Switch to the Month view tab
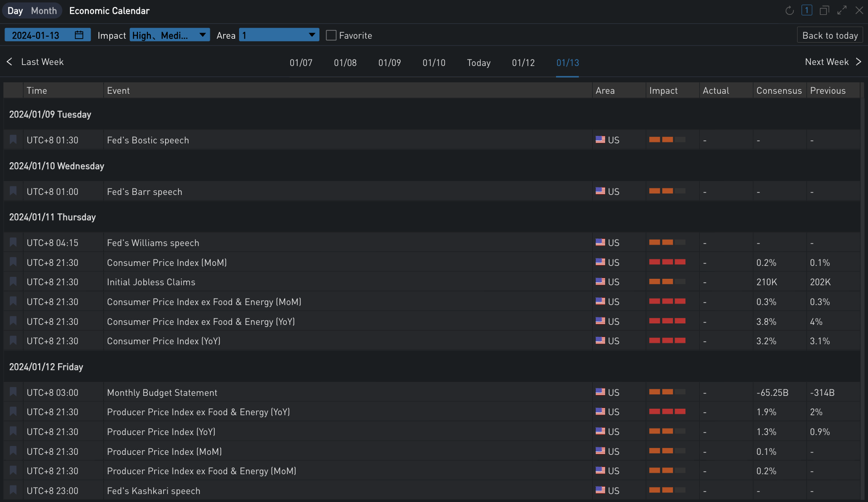The image size is (868, 502). coord(44,10)
